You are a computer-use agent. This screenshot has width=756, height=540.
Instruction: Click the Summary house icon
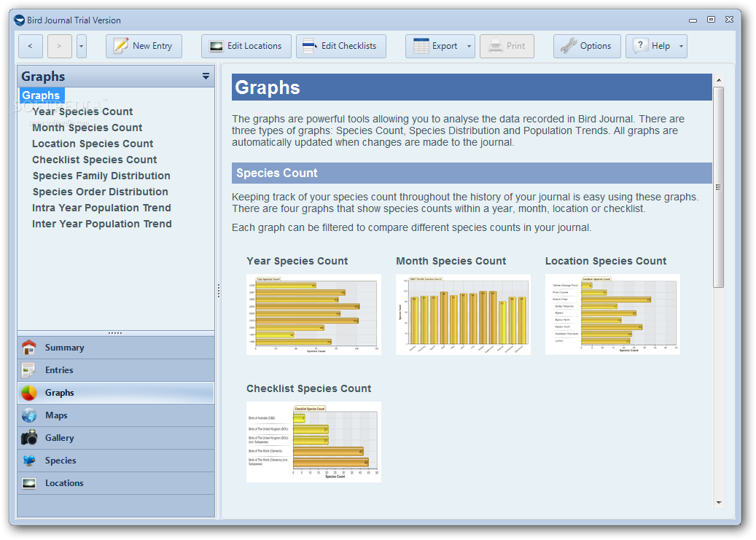(x=29, y=348)
